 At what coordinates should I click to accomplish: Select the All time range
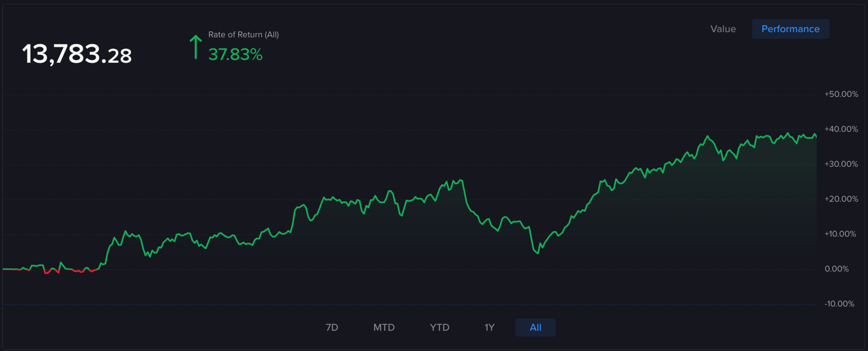(535, 327)
